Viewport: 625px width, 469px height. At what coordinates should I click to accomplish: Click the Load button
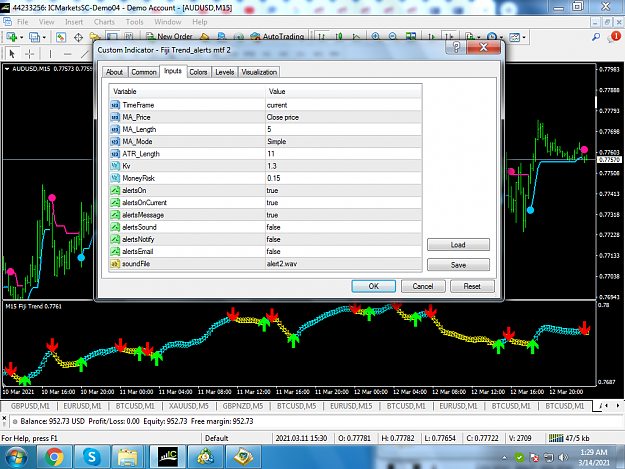click(x=458, y=245)
